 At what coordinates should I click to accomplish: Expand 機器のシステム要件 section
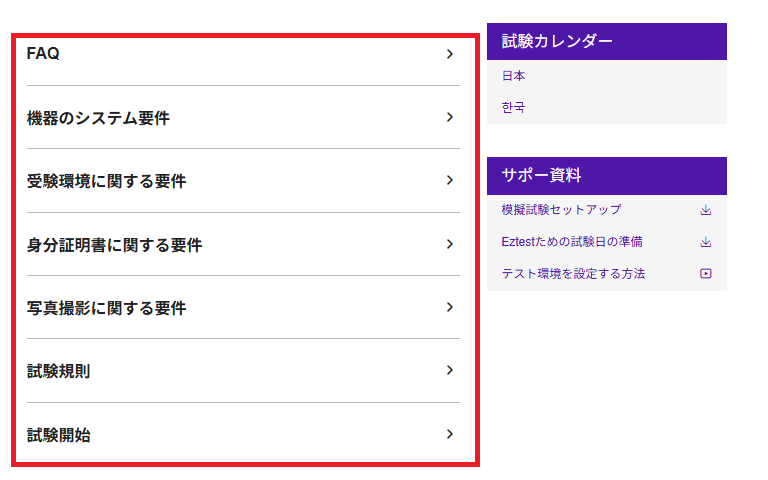click(98, 118)
